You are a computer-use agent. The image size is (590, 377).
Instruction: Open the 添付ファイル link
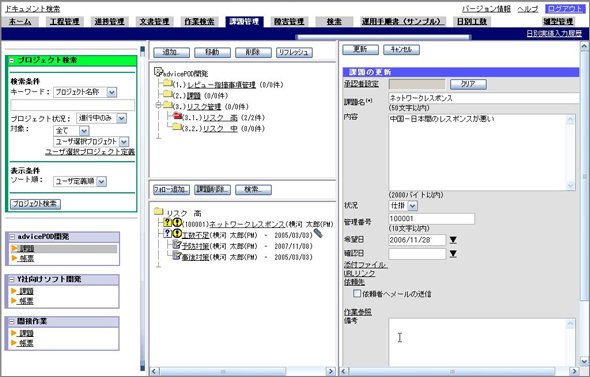coord(365,265)
